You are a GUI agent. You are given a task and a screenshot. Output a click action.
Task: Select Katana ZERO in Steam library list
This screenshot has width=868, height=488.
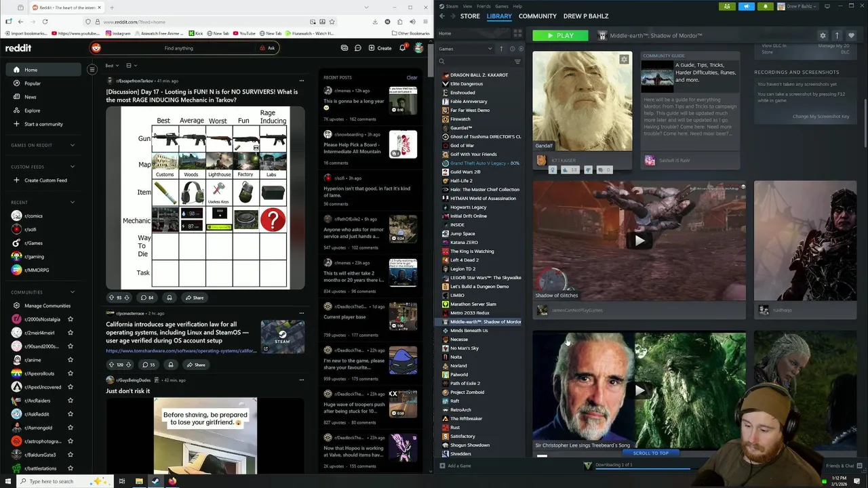pyautogui.click(x=464, y=242)
